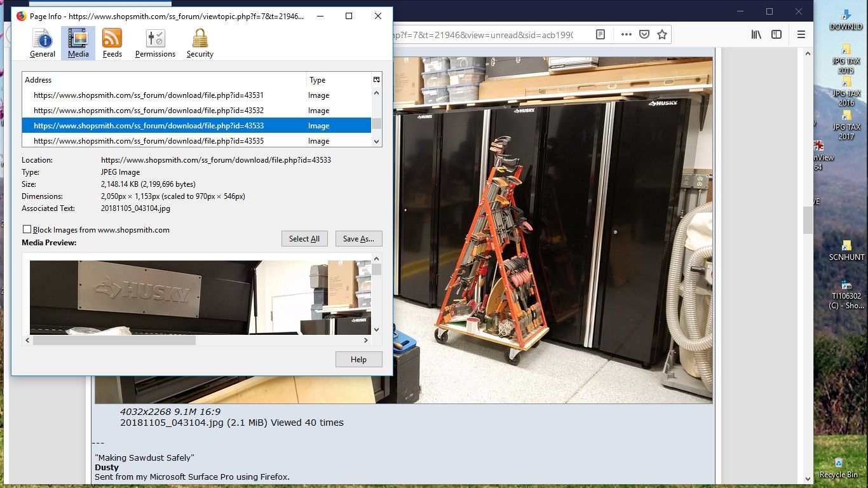The width and height of the screenshot is (868, 488).
Task: Open the DOWNLD desktop shortcut
Action: [846, 20]
